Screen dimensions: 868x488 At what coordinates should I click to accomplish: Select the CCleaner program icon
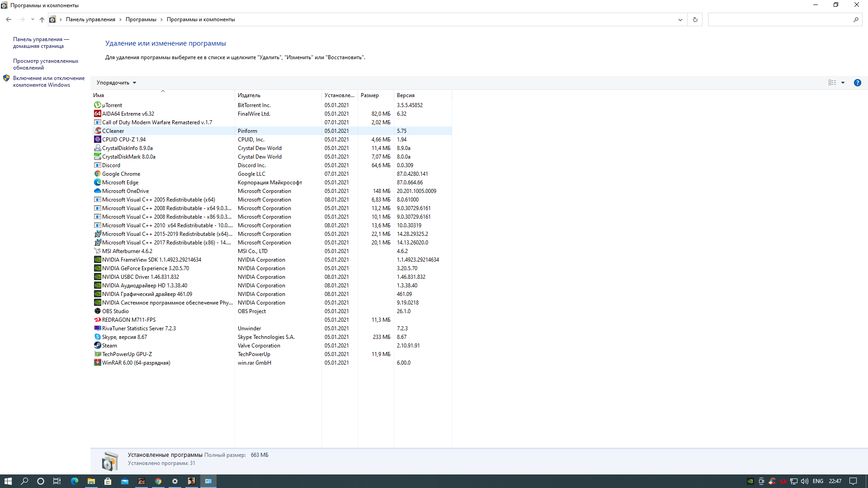pos(97,131)
